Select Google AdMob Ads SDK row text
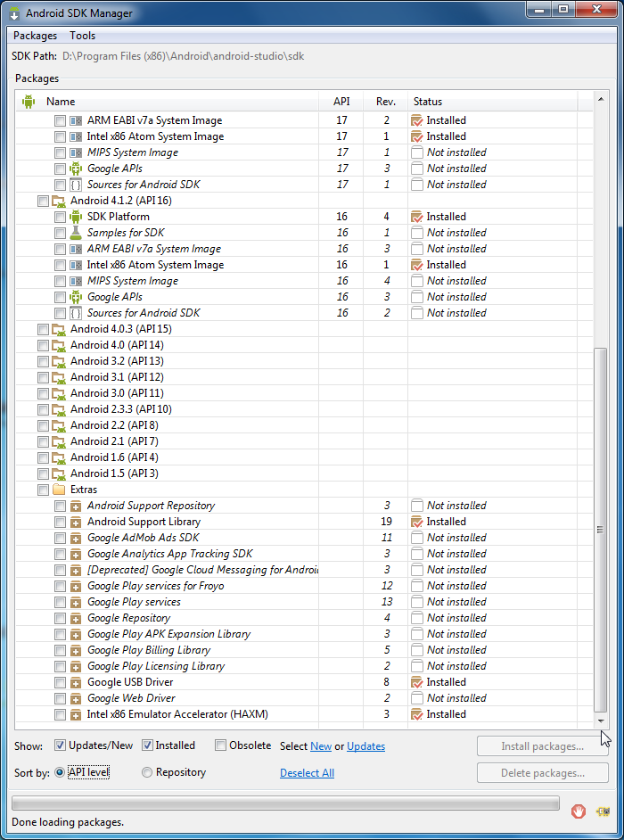Image resolution: width=624 pixels, height=840 pixels. [x=143, y=538]
